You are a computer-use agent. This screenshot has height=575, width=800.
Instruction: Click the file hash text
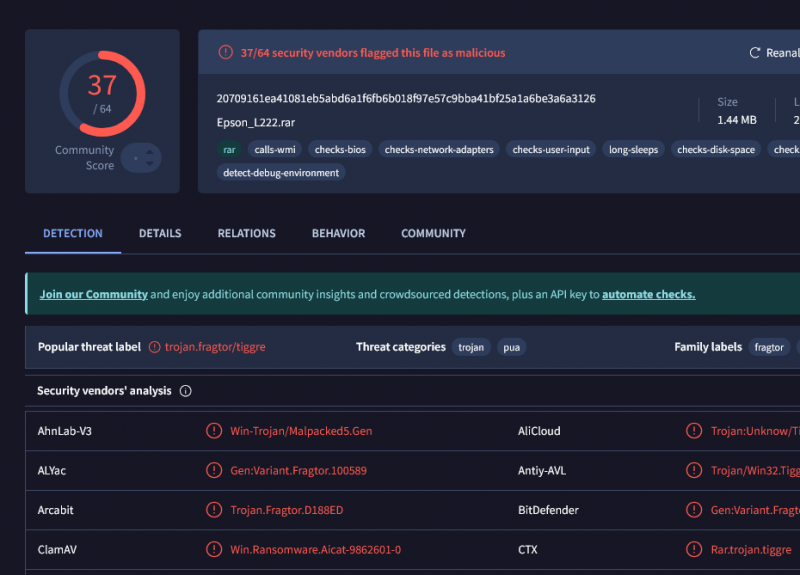click(x=405, y=98)
